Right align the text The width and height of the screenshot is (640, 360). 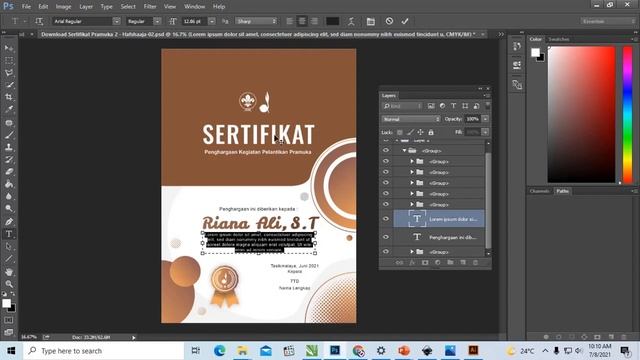pyautogui.click(x=314, y=21)
